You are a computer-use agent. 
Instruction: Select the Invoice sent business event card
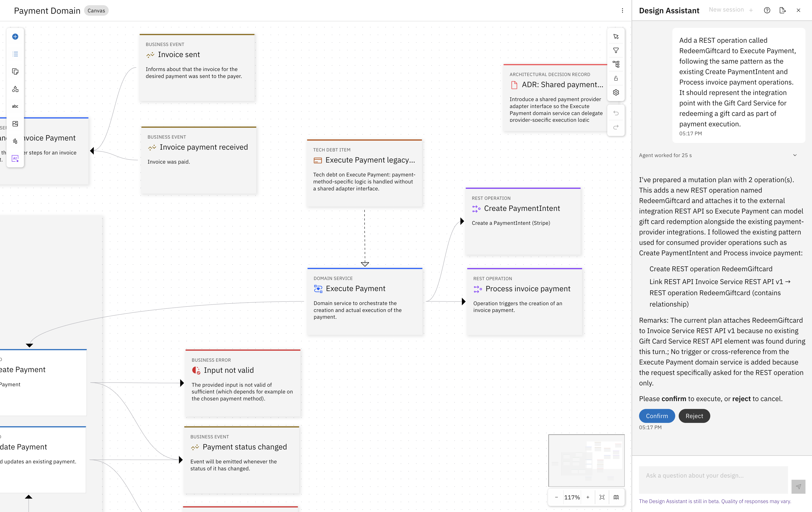tap(197, 67)
